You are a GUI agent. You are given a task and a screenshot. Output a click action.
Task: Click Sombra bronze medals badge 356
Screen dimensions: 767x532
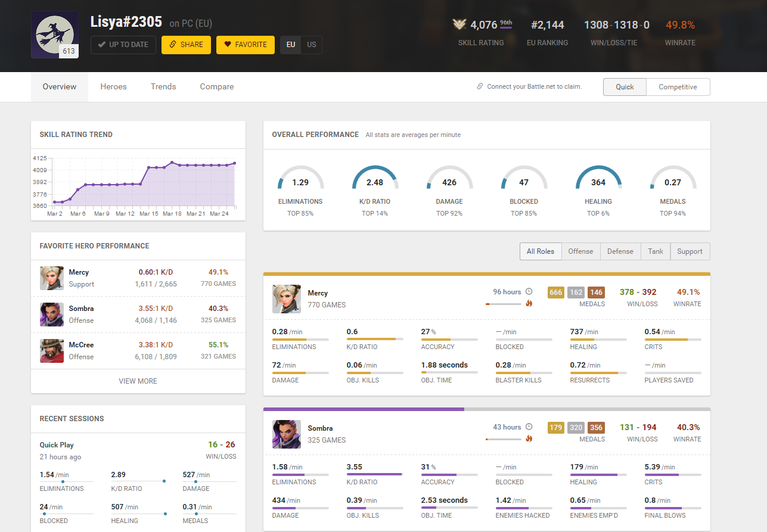596,428
